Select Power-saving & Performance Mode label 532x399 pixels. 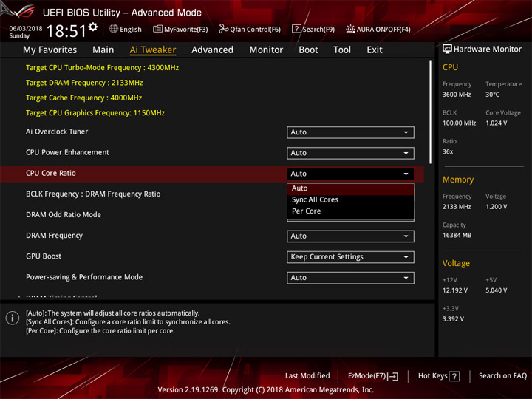point(84,277)
